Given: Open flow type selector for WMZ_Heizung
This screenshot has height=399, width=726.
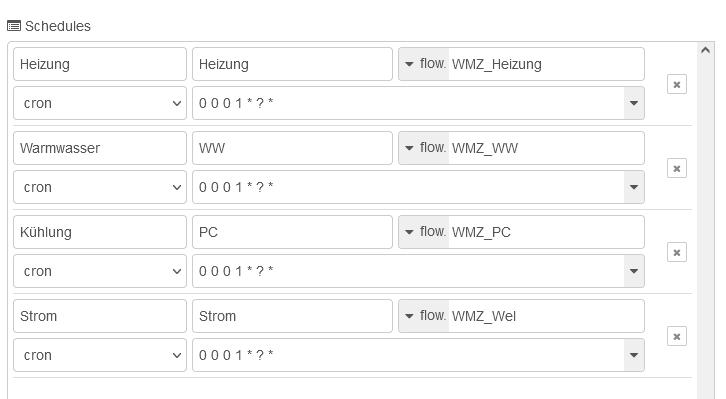Looking at the screenshot, I should coord(424,64).
